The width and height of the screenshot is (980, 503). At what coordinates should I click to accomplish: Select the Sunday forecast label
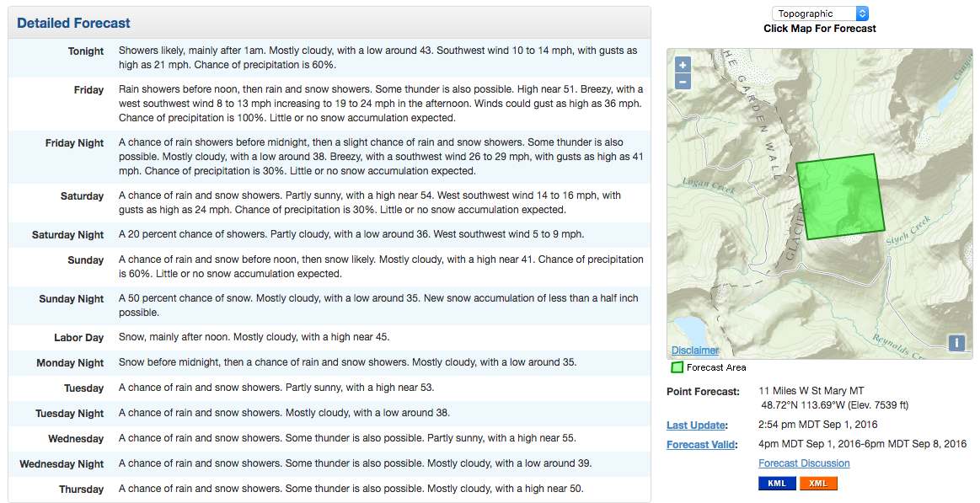tap(86, 260)
